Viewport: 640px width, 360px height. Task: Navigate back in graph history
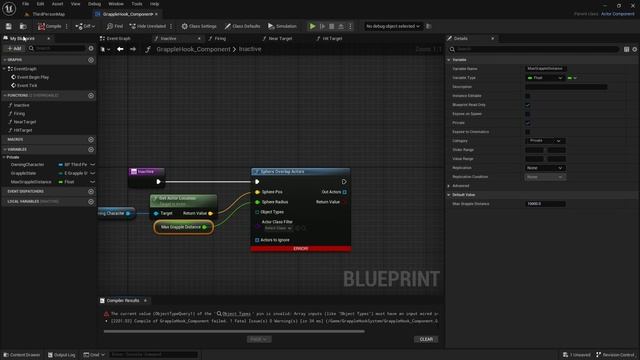(x=120, y=49)
